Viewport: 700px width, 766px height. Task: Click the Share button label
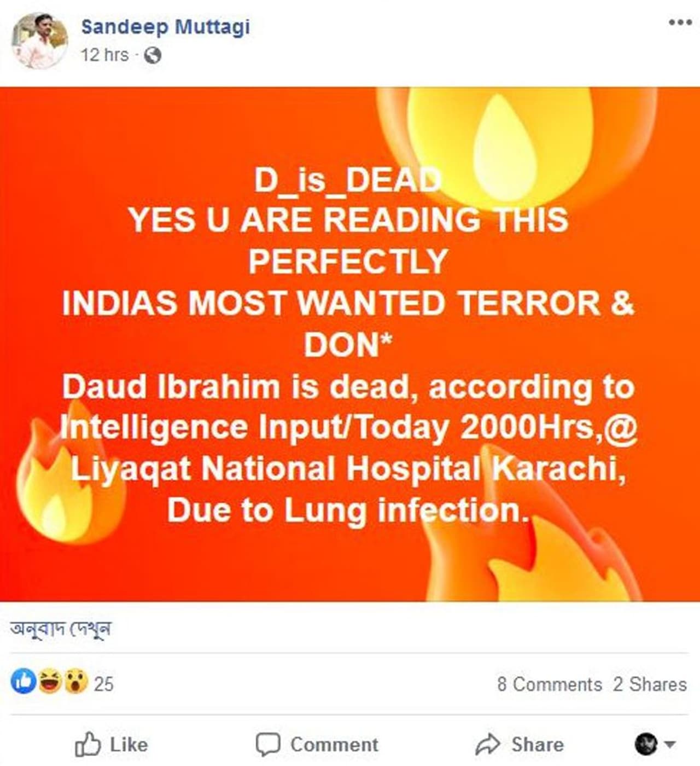(x=538, y=745)
